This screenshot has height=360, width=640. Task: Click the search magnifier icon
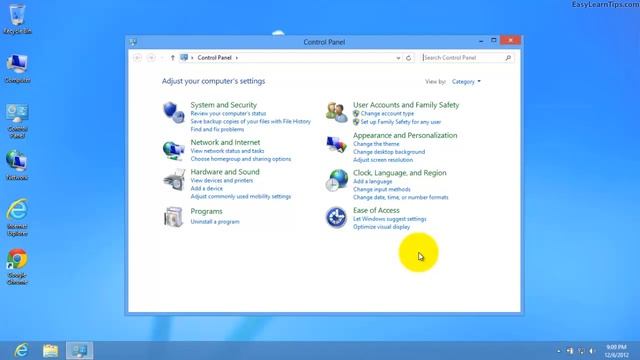508,58
